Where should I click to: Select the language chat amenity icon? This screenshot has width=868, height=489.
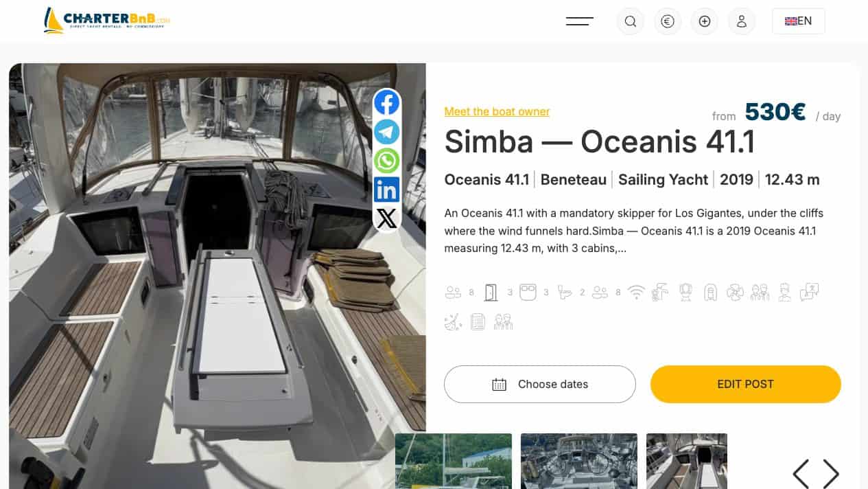tap(810, 293)
